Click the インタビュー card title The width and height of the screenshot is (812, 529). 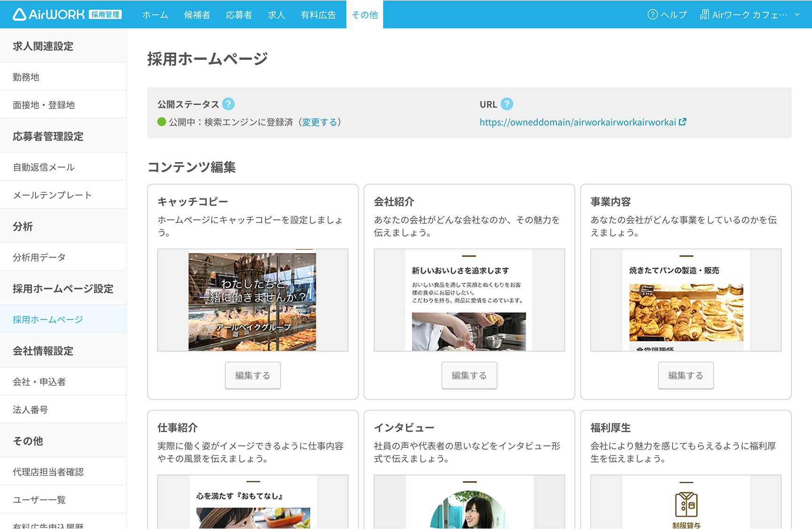pos(404,427)
